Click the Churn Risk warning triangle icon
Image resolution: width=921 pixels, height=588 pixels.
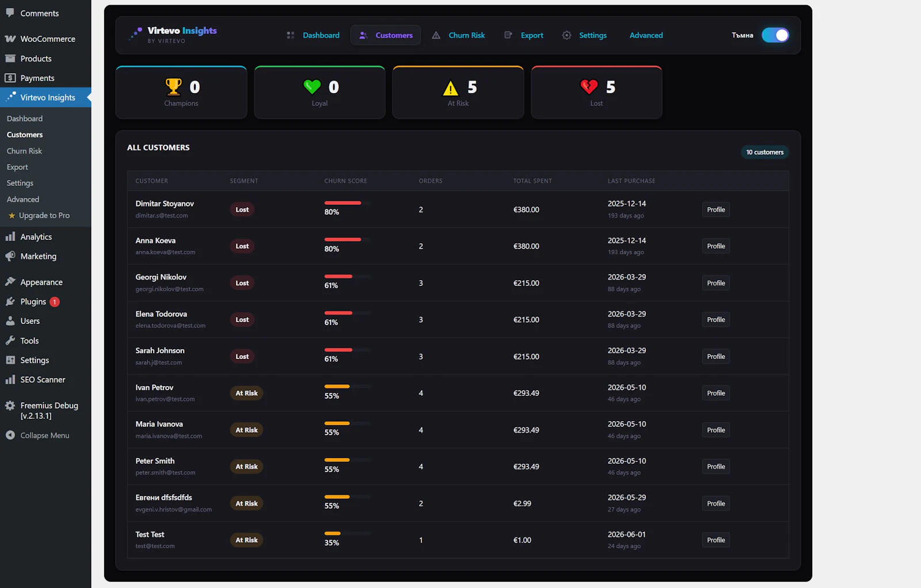(436, 35)
